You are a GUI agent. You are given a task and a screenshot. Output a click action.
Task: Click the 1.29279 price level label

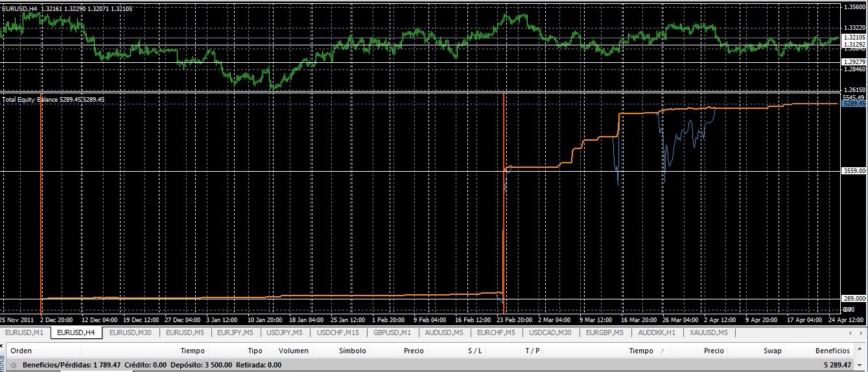pos(854,62)
